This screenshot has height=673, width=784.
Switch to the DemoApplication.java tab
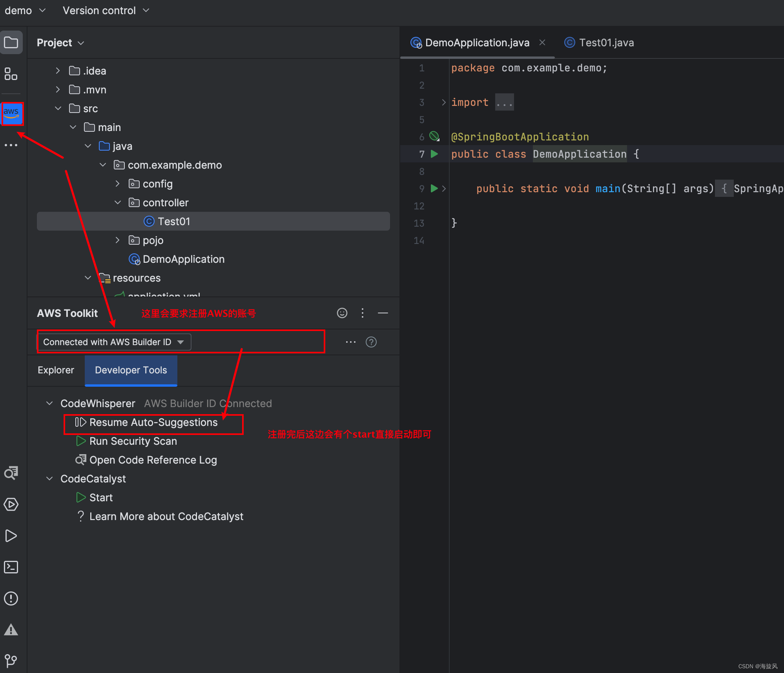(477, 42)
